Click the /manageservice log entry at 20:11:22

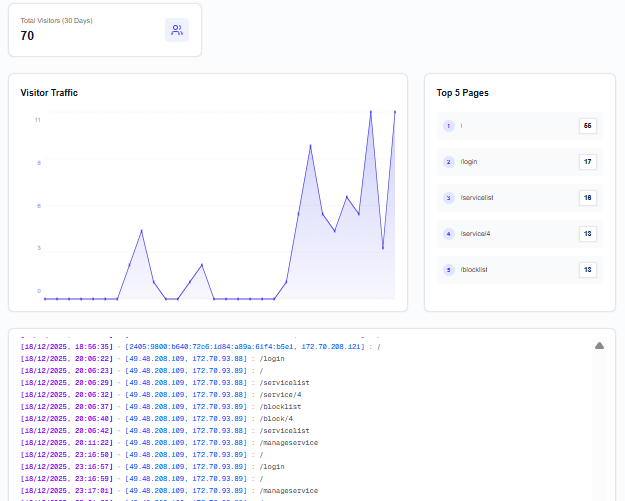pos(169,443)
